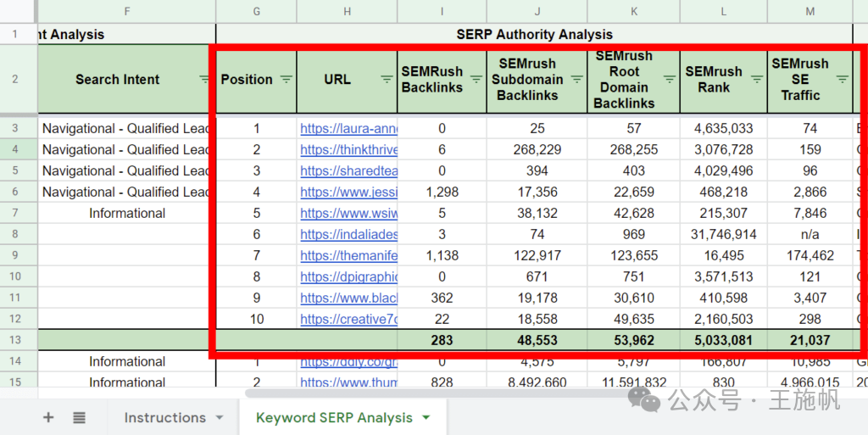Select cell with value 3,407
The width and height of the screenshot is (868, 435).
coord(810,298)
